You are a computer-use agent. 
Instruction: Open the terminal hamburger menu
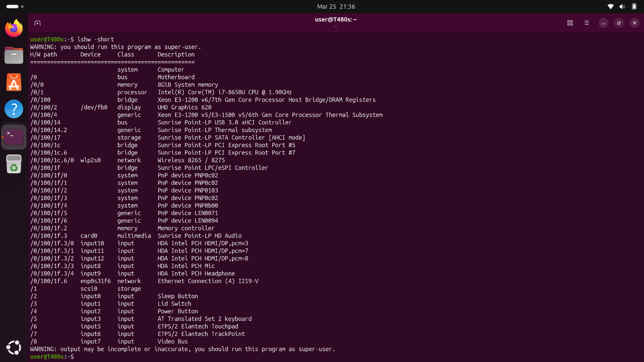tap(586, 23)
